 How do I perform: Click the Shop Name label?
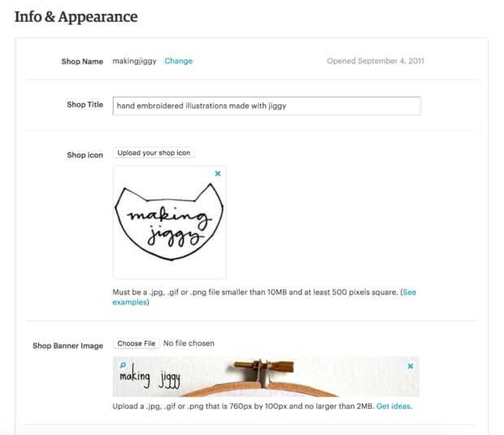click(x=82, y=62)
